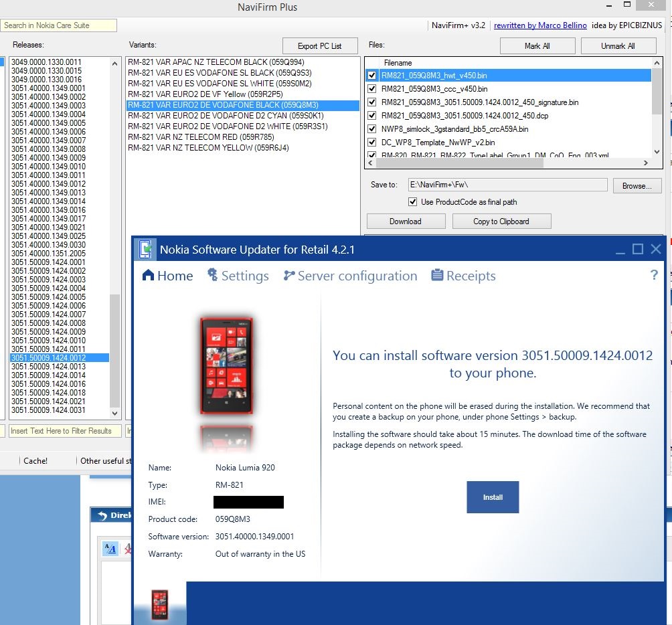Select variant NZ TELECOM RED (059R785)
The height and width of the screenshot is (625, 672).
coord(243,137)
